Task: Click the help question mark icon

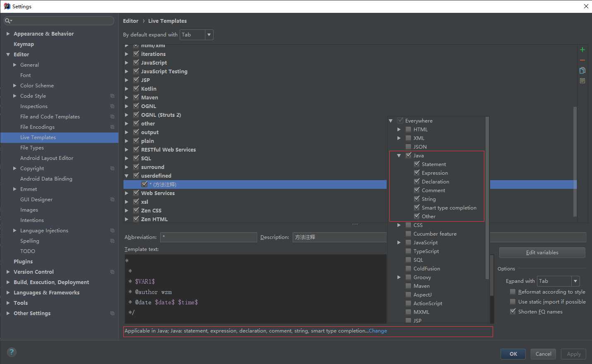Action: [x=12, y=352]
